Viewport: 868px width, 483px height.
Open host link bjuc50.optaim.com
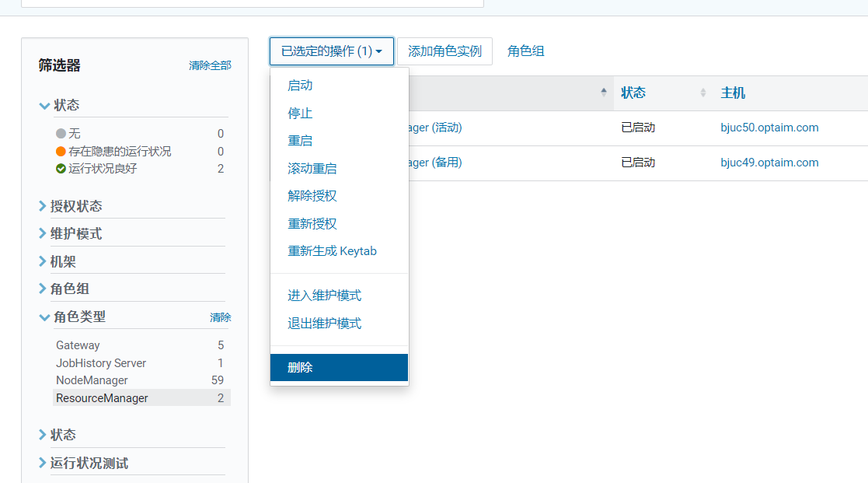click(769, 128)
